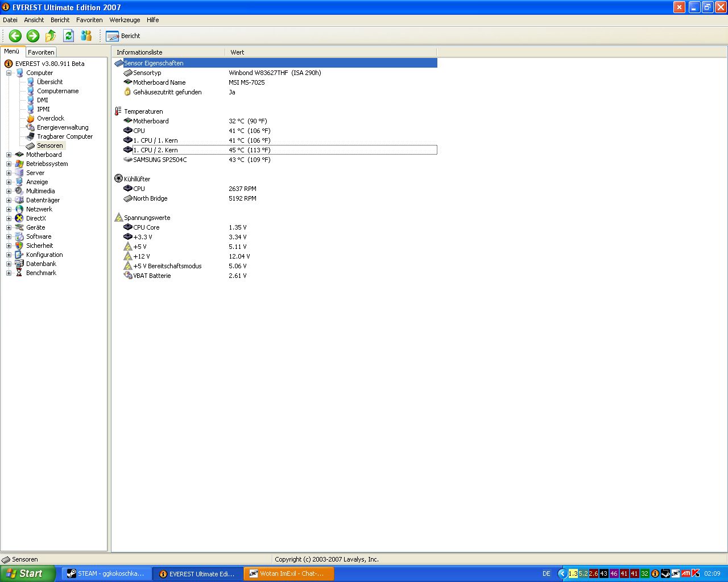Select the CPU Core voltage row
This screenshot has height=582, width=728.
(x=275, y=227)
